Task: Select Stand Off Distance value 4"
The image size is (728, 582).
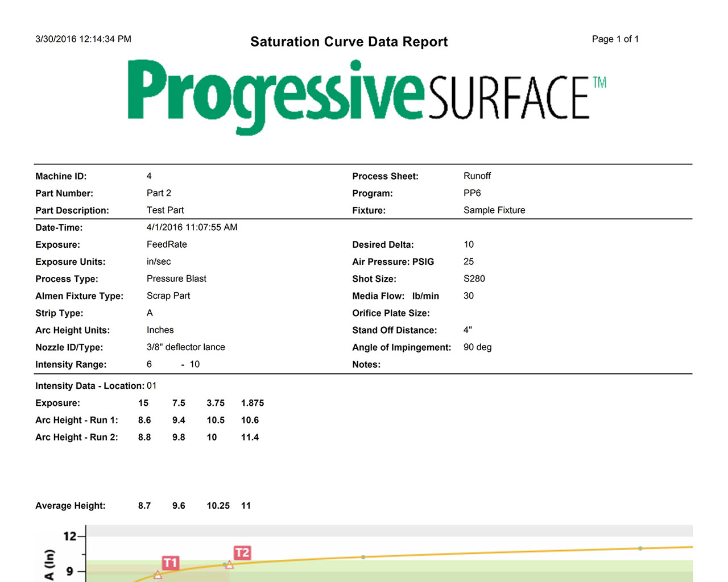Action: (468, 330)
